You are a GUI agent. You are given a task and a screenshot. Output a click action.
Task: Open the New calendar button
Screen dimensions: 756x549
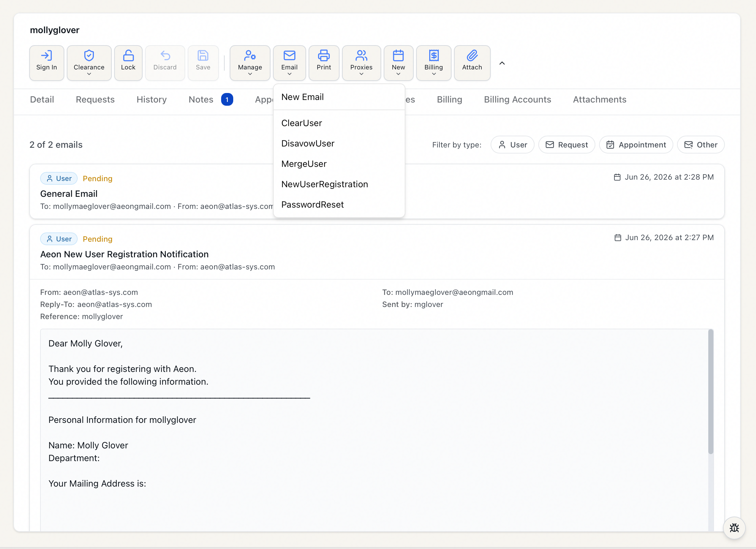pos(398,63)
